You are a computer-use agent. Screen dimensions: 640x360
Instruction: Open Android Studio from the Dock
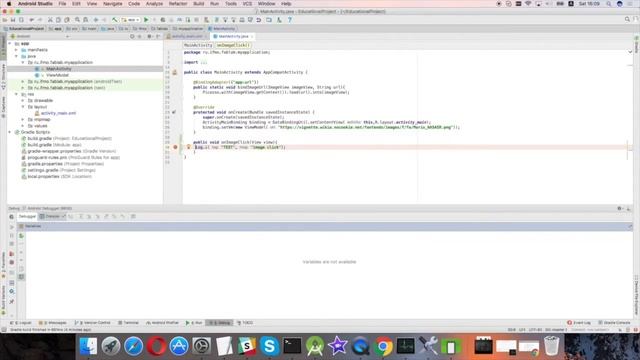(315, 346)
